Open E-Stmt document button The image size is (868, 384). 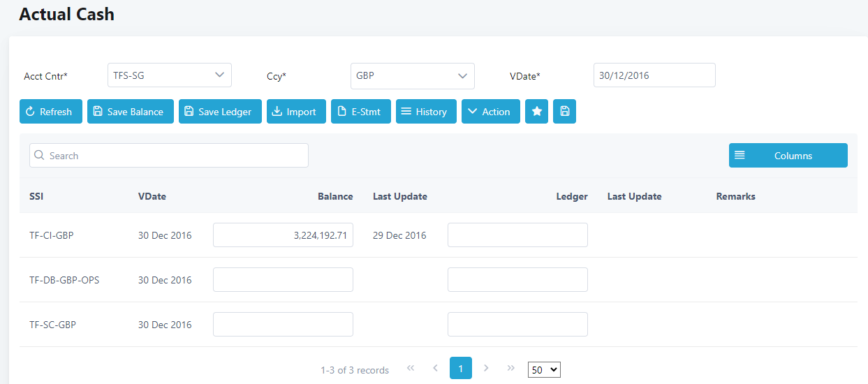pos(360,112)
